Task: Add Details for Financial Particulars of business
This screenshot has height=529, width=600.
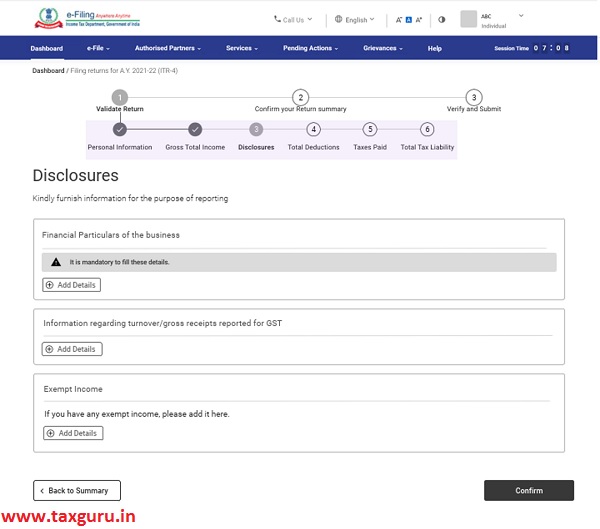Action: pyautogui.click(x=72, y=285)
